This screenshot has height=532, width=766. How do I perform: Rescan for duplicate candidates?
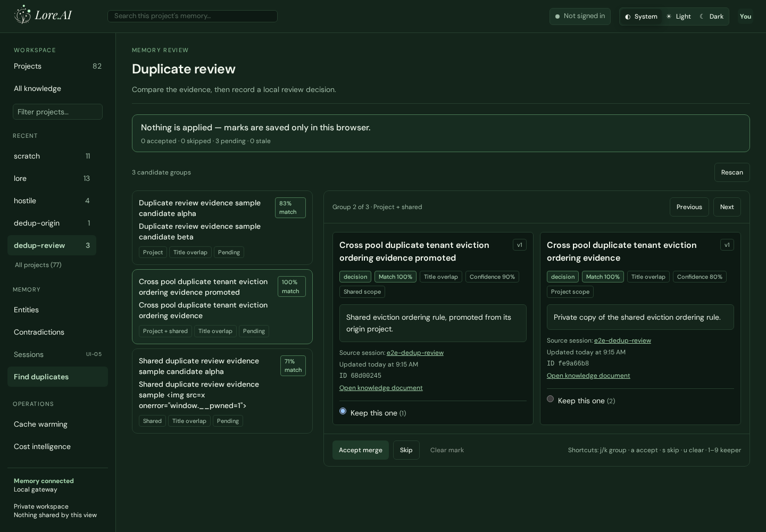(732, 172)
